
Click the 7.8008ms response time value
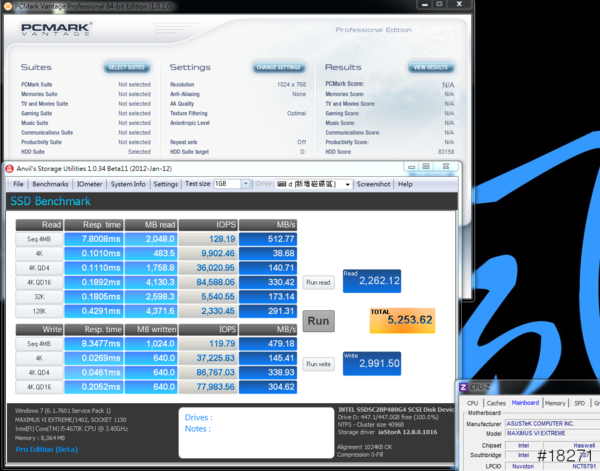tap(94, 239)
